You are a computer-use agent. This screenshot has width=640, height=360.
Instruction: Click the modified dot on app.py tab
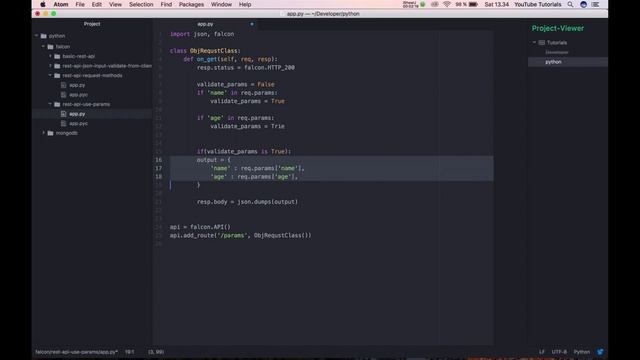252,24
